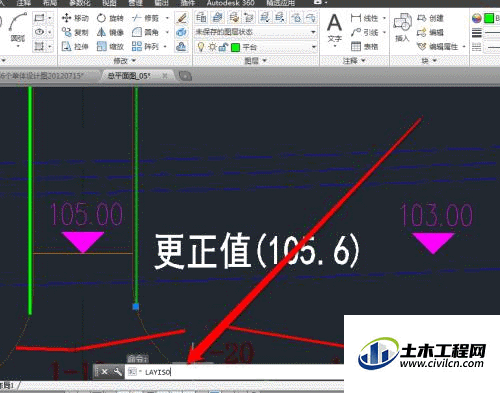Open the color wheel properties icon
500x393 pixels.
tap(477, 18)
